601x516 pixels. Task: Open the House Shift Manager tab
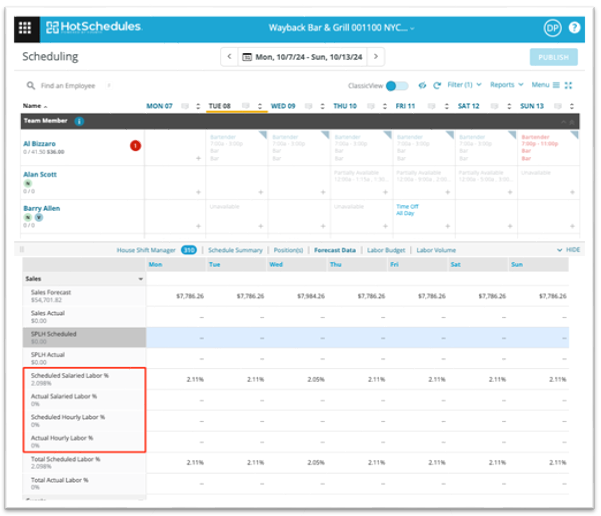point(148,250)
